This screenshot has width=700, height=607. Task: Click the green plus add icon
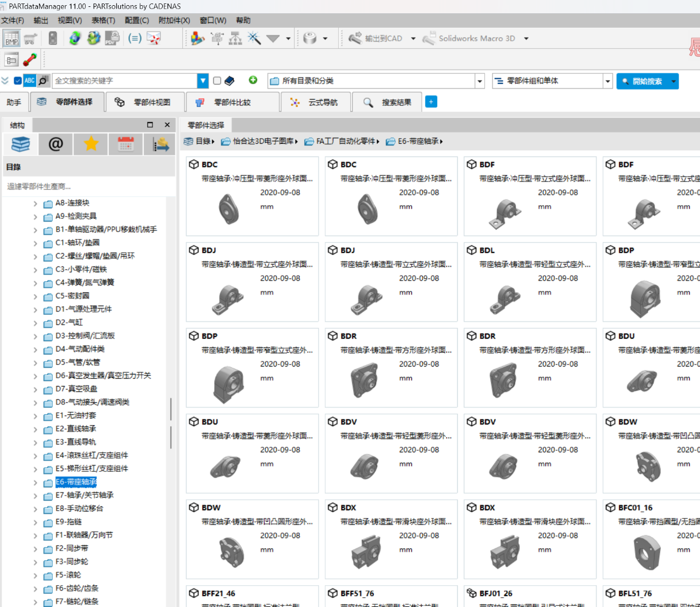[x=253, y=80]
